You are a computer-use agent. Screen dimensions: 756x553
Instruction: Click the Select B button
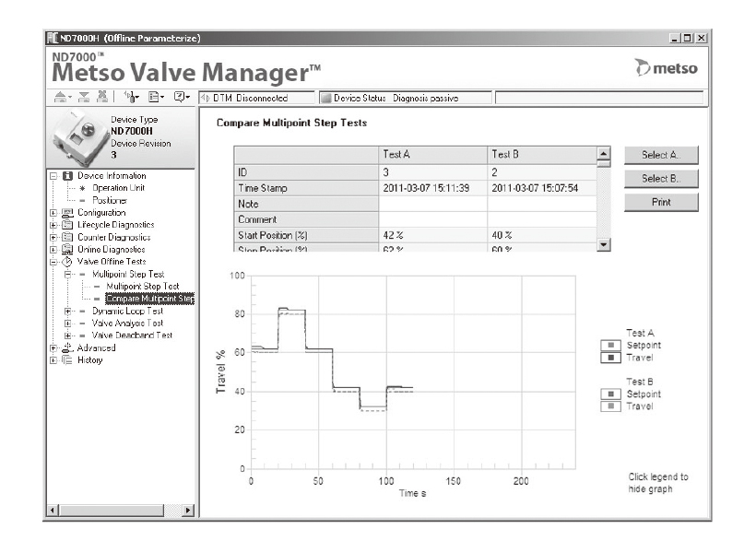[x=661, y=179]
